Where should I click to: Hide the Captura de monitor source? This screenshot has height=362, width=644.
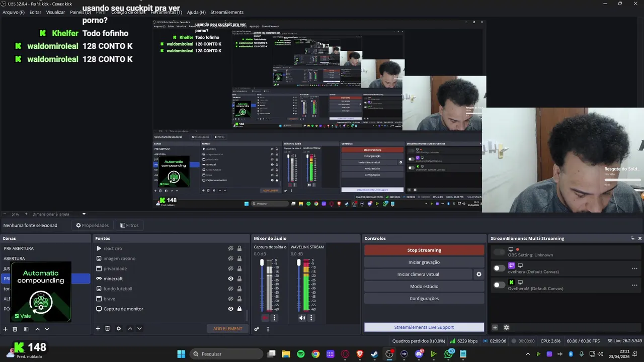pos(230,309)
